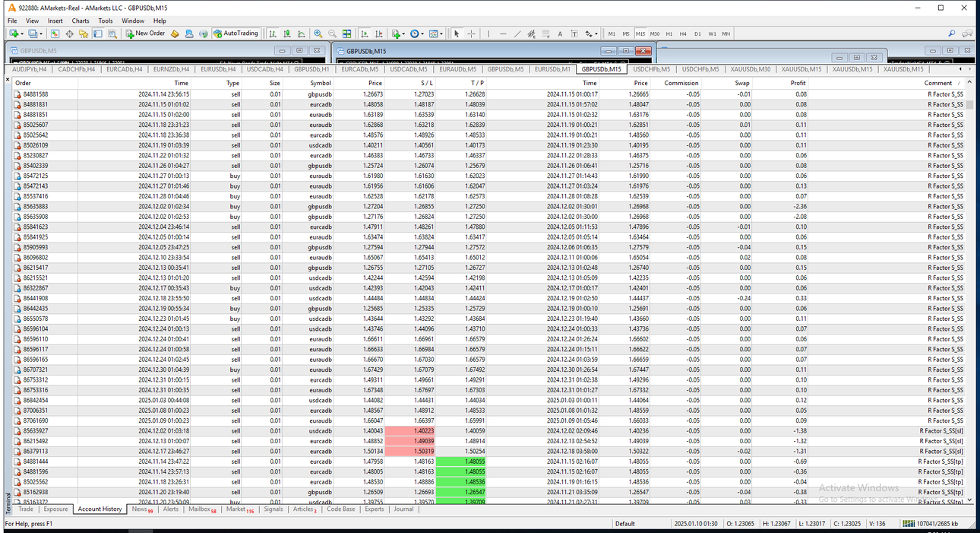This screenshot has width=980, height=533.
Task: Select order 85635927 with red S/L
Action: (488, 430)
